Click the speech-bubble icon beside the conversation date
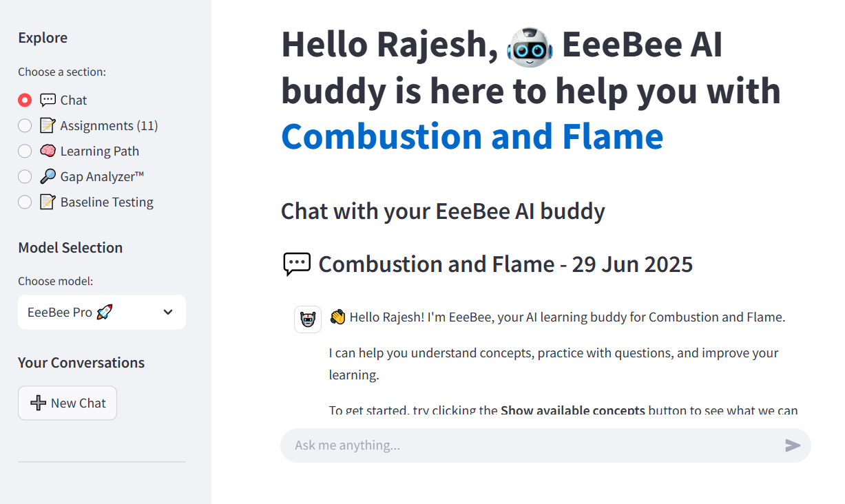 297,264
